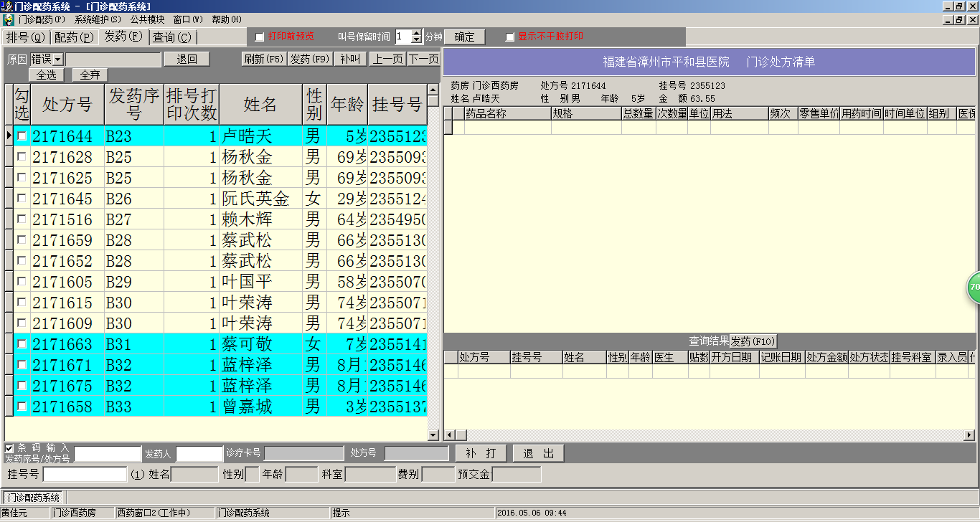980x522 pixels.
Task: Check the row checkbox for prescription 2171675
Action: (22, 386)
